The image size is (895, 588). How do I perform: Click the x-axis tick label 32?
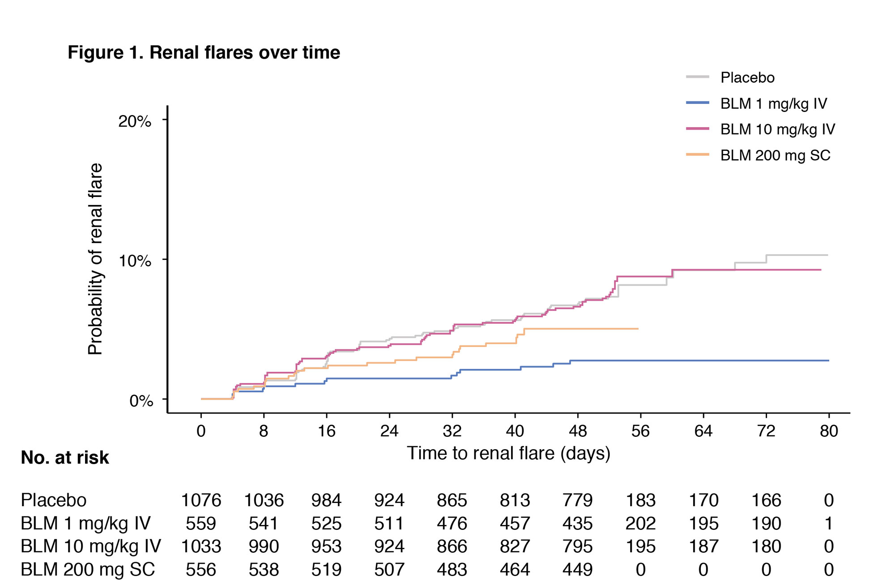pos(452,431)
